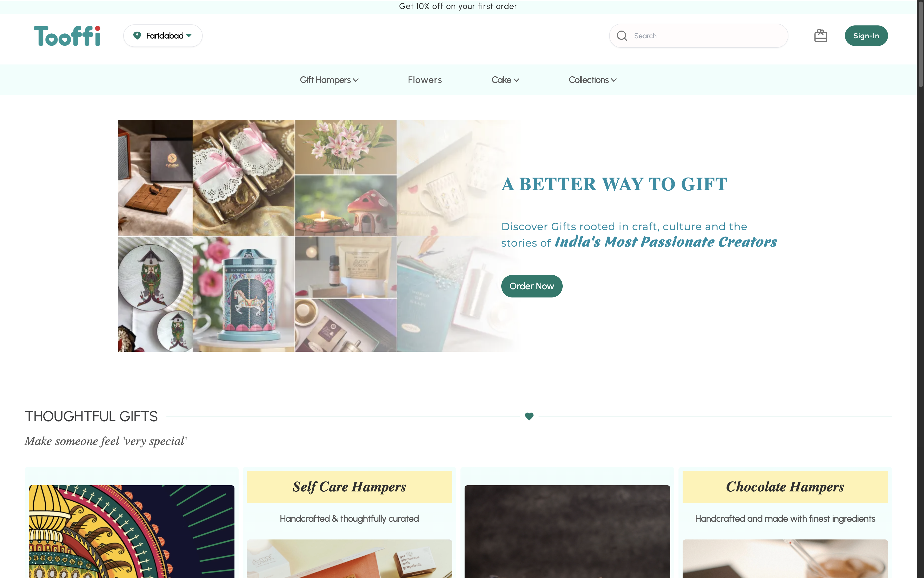Open the shopping bag cart icon

pos(821,35)
